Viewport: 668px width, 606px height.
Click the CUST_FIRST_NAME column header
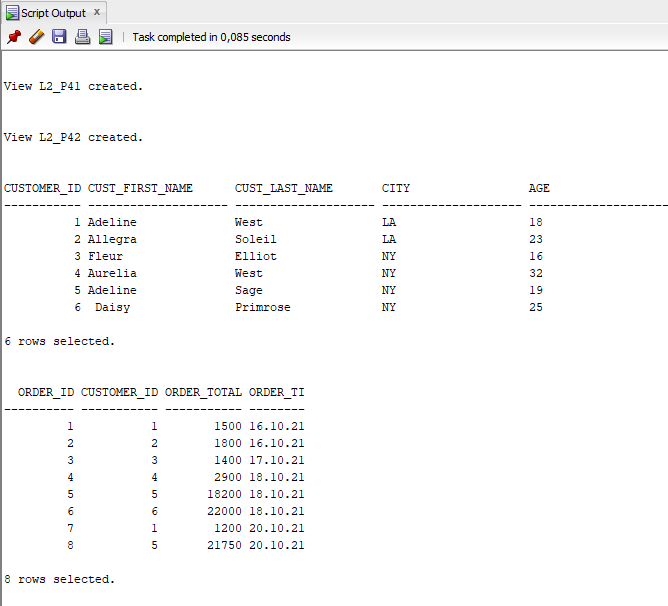click(x=140, y=188)
